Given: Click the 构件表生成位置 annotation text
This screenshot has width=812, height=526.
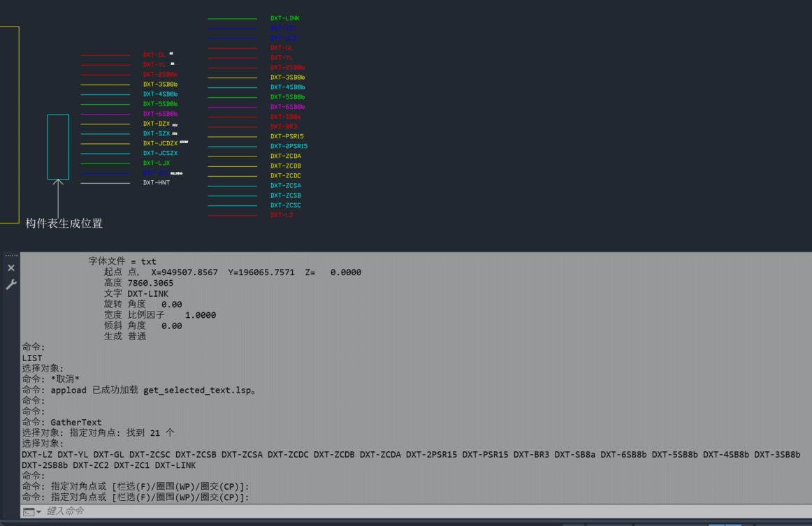Looking at the screenshot, I should [x=62, y=224].
